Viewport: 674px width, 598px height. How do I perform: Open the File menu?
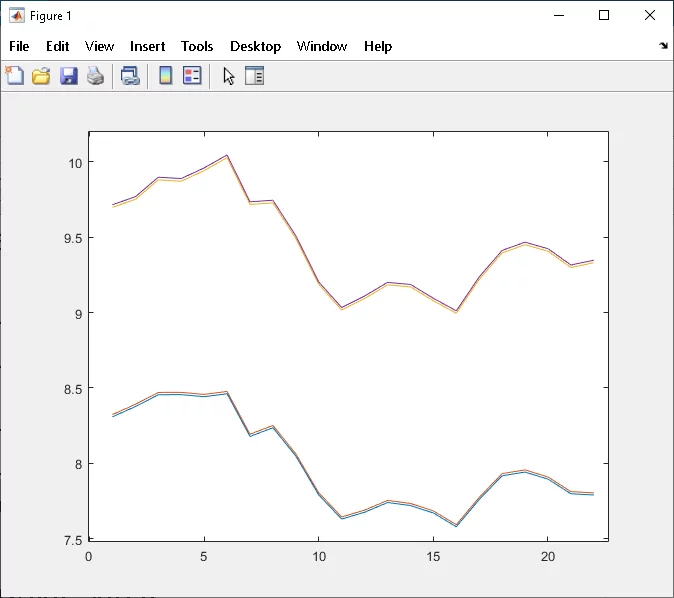pos(19,46)
